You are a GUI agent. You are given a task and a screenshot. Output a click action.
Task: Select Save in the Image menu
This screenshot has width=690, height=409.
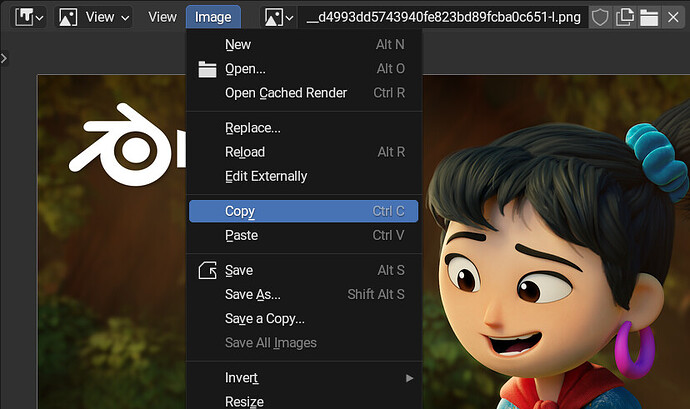coord(303,270)
